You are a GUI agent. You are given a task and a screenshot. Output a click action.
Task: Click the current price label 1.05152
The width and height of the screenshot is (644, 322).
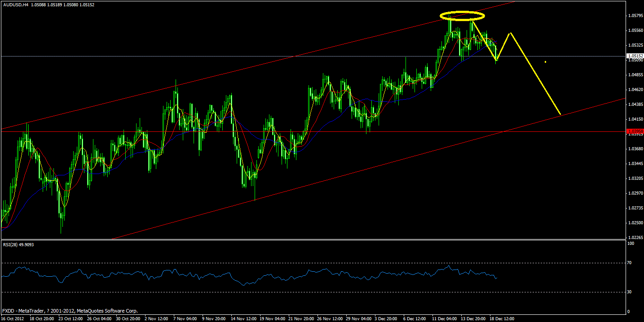(635, 56)
